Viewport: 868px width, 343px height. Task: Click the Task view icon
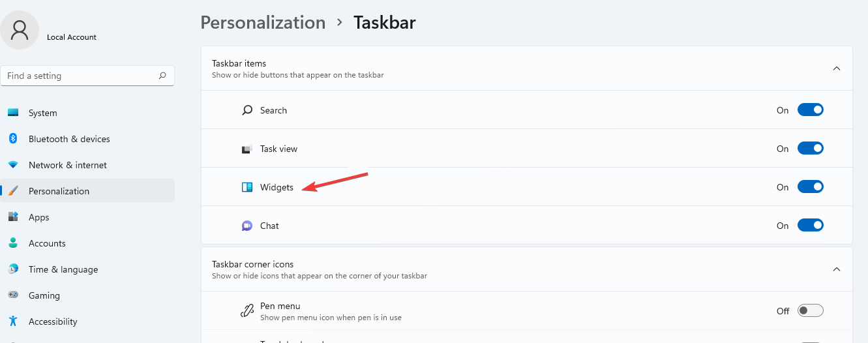247,149
